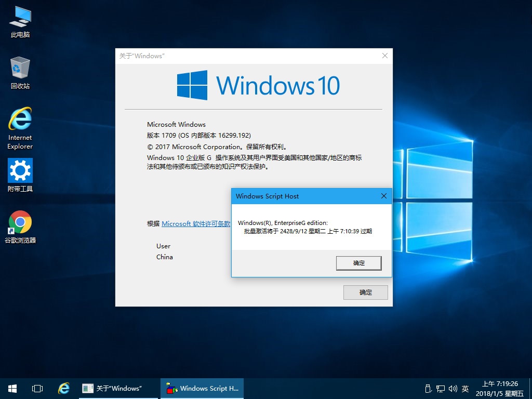Image resolution: width=532 pixels, height=399 pixels.
Task: Click the User name text
Action: pos(163,246)
